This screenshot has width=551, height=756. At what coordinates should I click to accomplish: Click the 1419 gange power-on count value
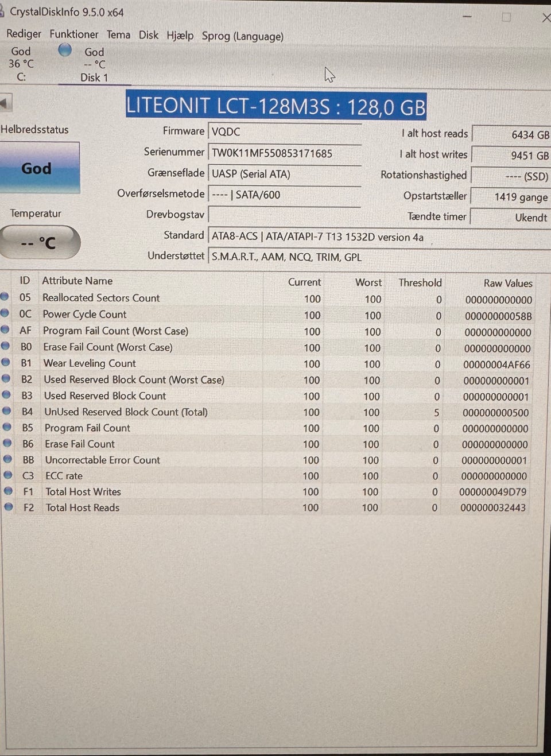(511, 197)
